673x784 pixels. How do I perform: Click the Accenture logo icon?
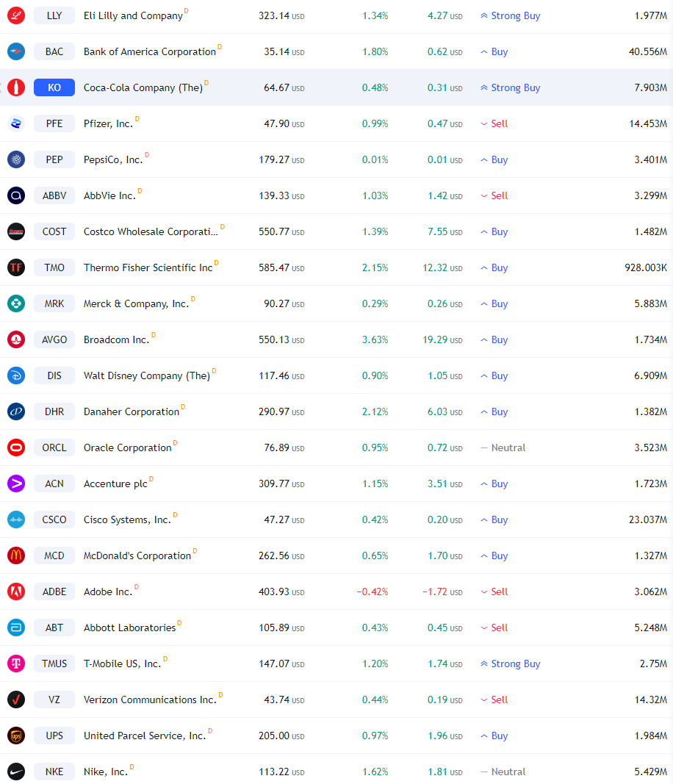coord(16,483)
